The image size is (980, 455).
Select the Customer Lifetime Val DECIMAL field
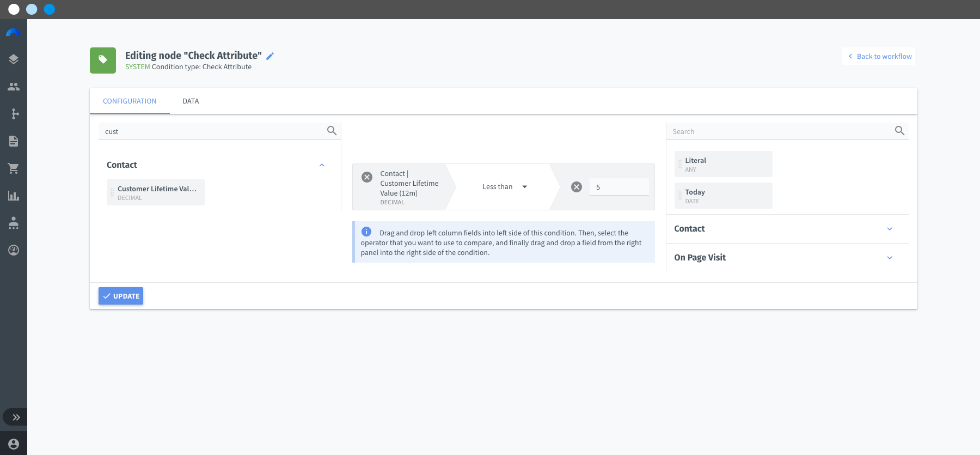click(x=156, y=192)
